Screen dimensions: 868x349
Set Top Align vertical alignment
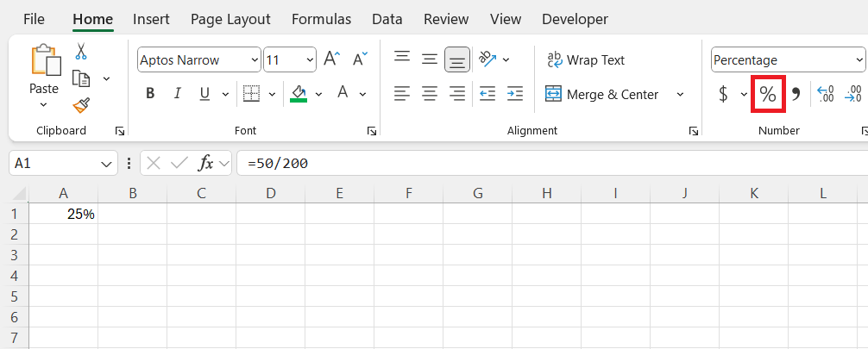tap(402, 58)
